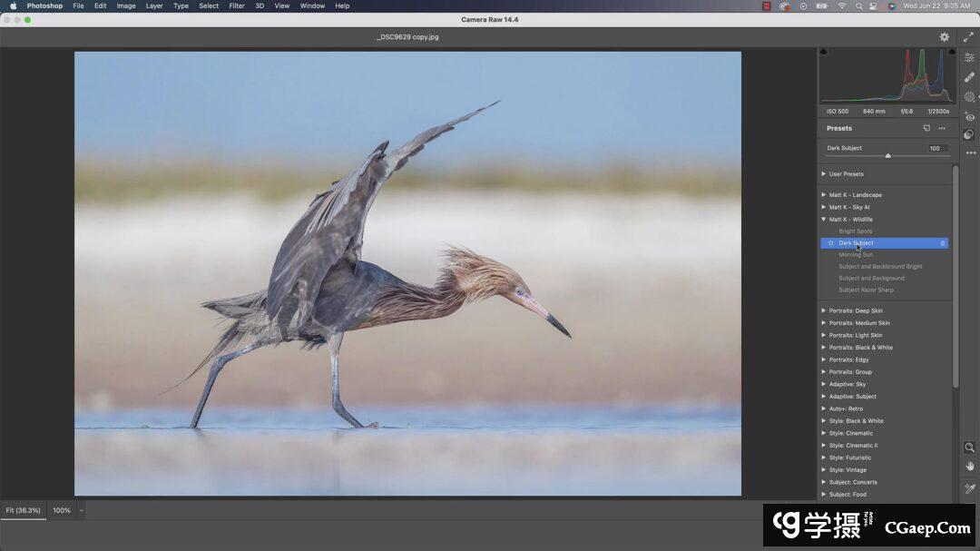
Task: Toggle favorite star on Dark Subject preset
Action: click(x=830, y=243)
